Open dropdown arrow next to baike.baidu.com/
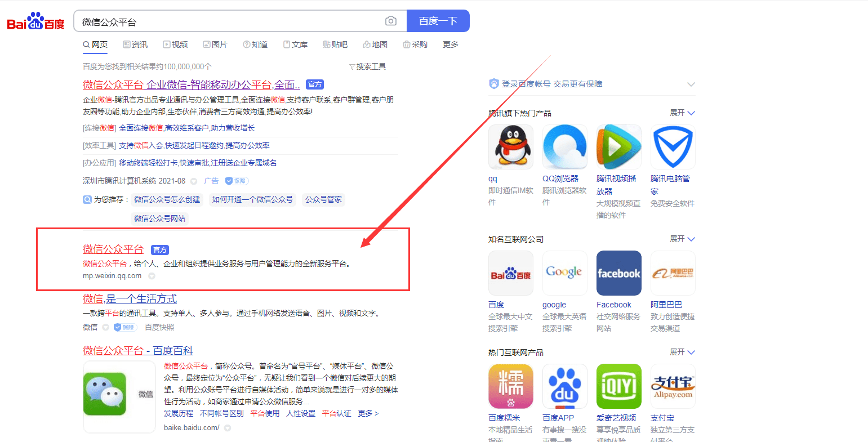 pos(228,428)
